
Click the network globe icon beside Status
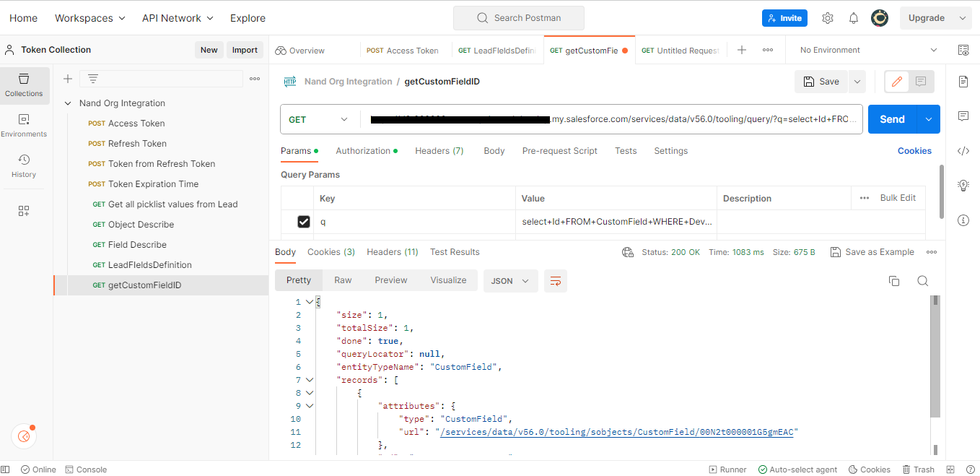(x=628, y=252)
